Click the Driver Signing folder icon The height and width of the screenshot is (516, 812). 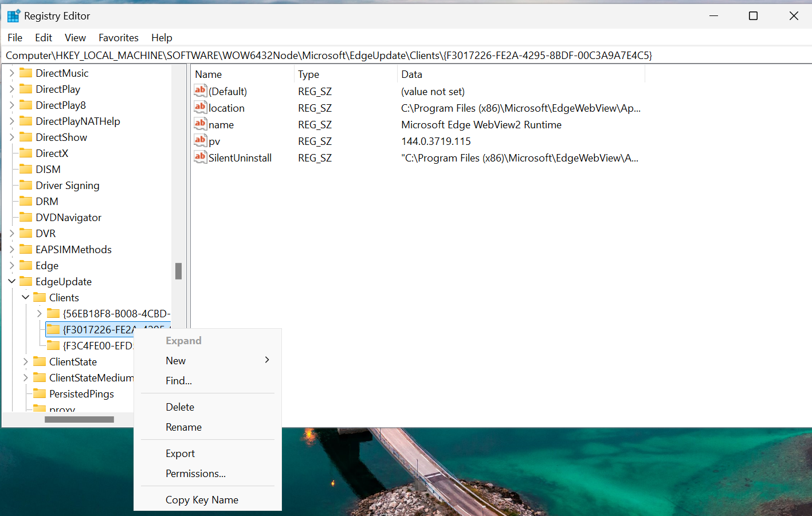pos(26,185)
